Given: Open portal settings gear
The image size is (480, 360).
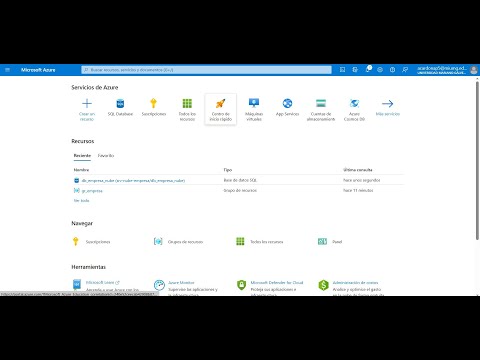Looking at the screenshot, I should (x=380, y=70).
